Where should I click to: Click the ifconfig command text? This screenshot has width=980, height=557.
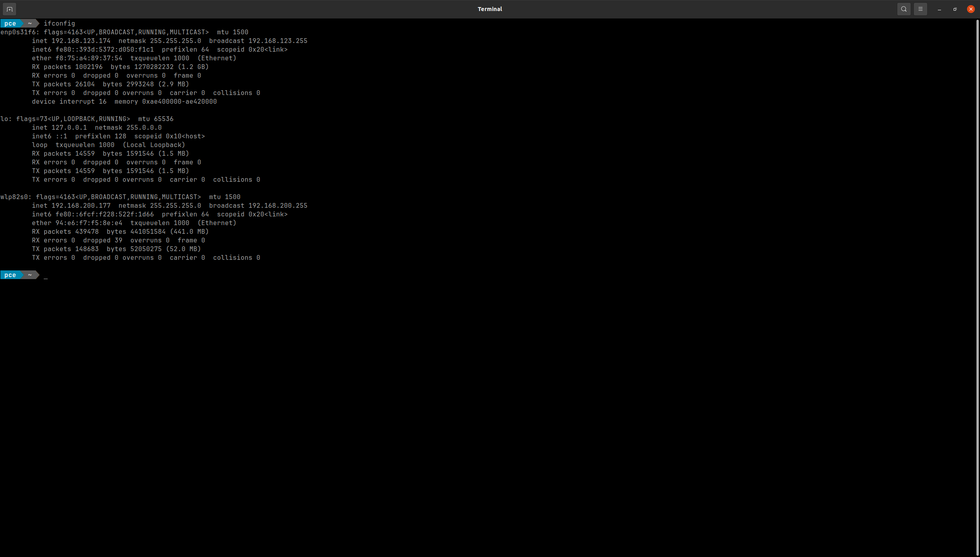click(59, 24)
